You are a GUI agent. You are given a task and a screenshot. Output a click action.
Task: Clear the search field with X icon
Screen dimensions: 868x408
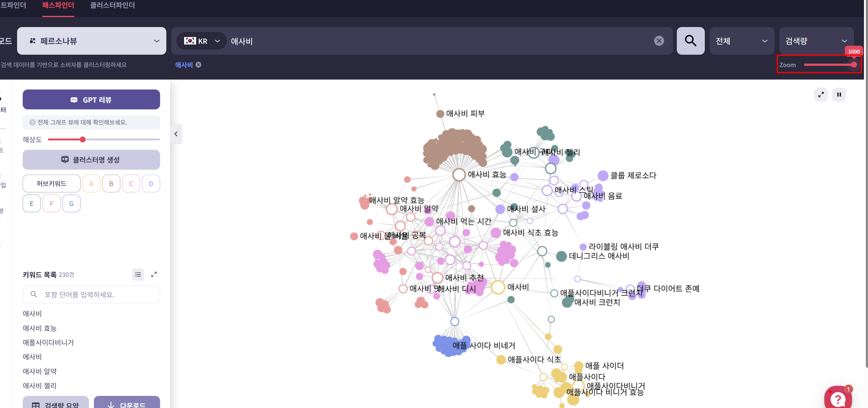point(659,41)
